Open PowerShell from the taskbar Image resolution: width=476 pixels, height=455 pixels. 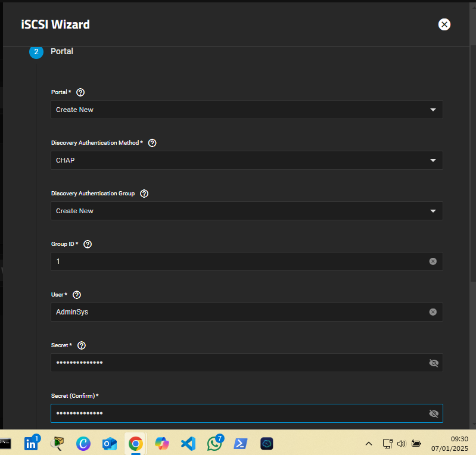241,444
